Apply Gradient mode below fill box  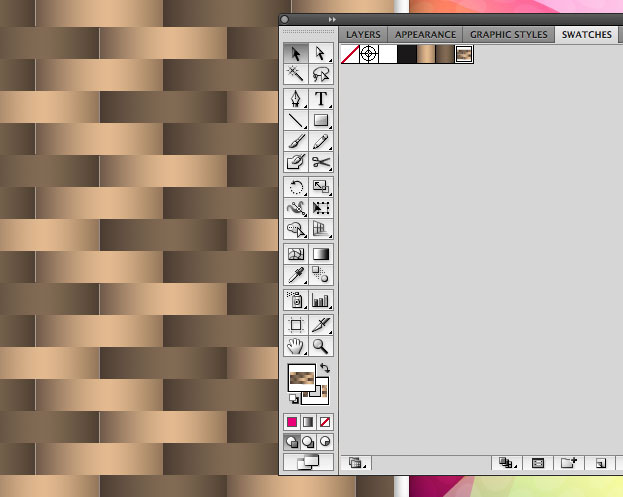[308, 422]
